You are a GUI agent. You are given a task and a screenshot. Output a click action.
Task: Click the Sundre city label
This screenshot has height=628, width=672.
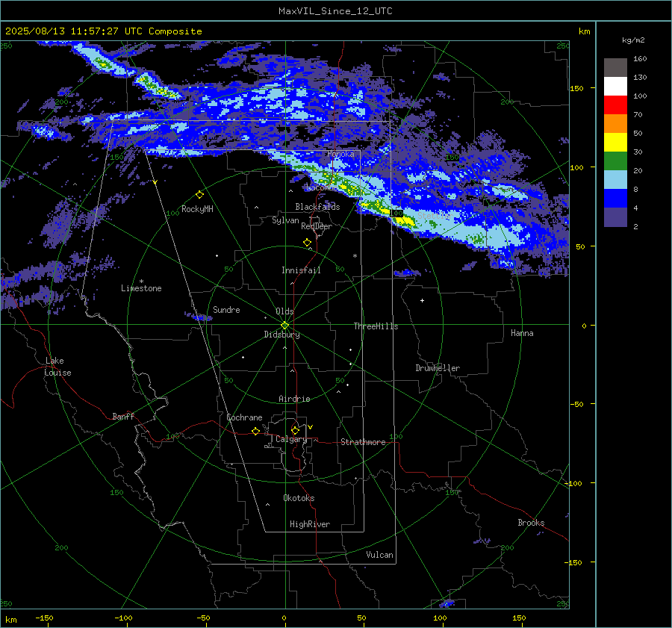pos(226,309)
